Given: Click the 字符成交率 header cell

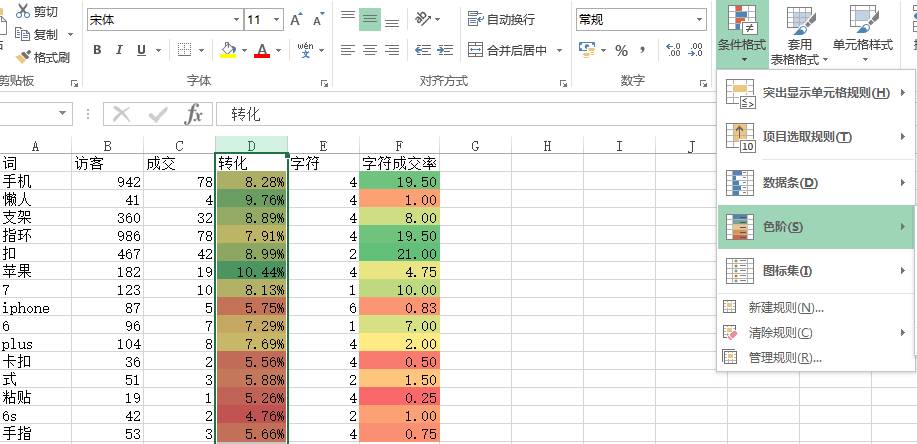Looking at the screenshot, I should [399, 163].
